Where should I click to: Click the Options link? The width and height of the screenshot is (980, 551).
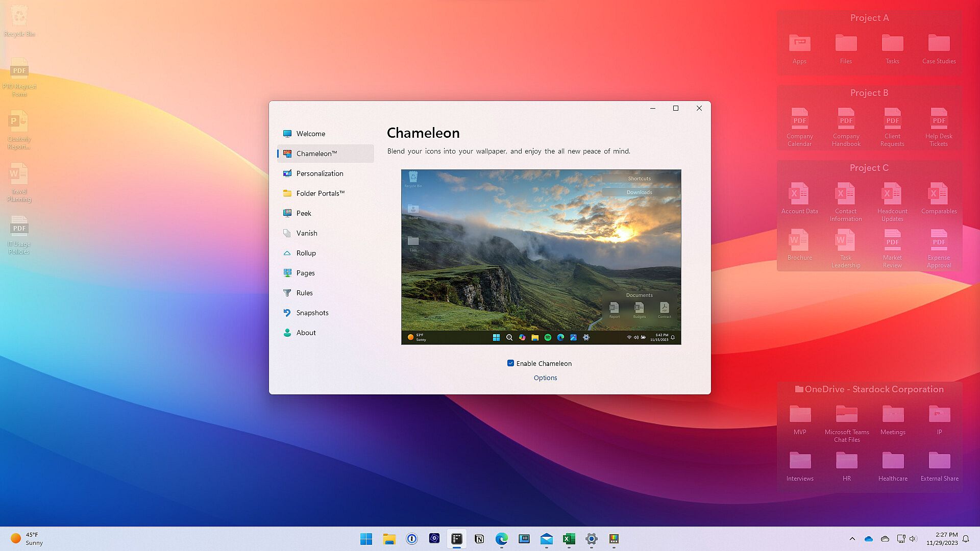click(545, 378)
